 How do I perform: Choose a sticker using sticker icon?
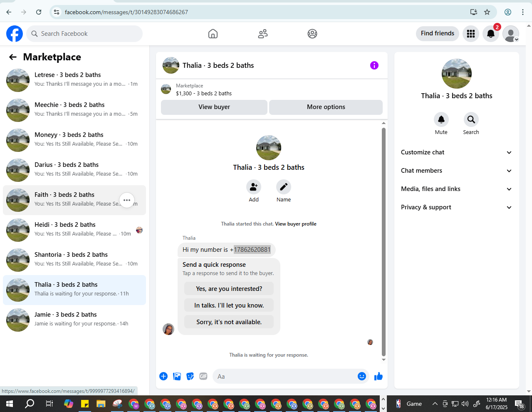190,376
